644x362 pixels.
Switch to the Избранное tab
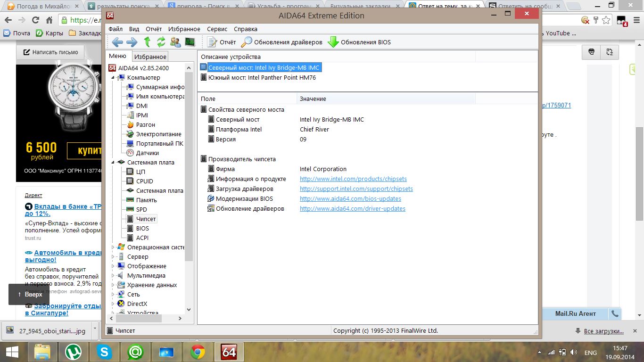pos(150,57)
